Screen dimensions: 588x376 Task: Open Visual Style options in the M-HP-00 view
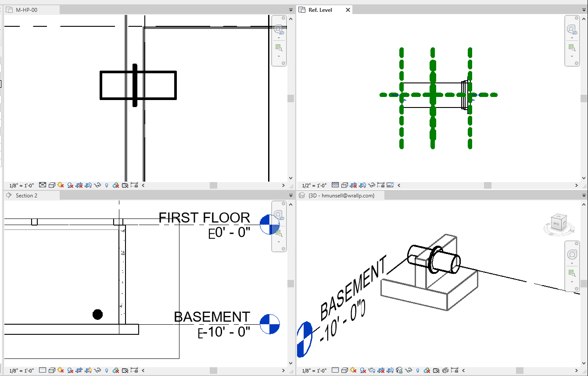[x=52, y=185]
